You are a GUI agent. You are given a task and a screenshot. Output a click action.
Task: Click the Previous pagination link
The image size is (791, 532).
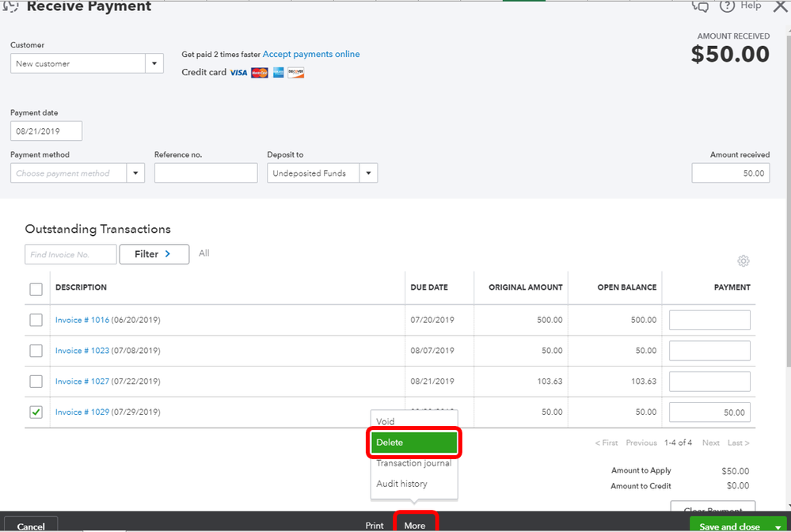pos(641,443)
